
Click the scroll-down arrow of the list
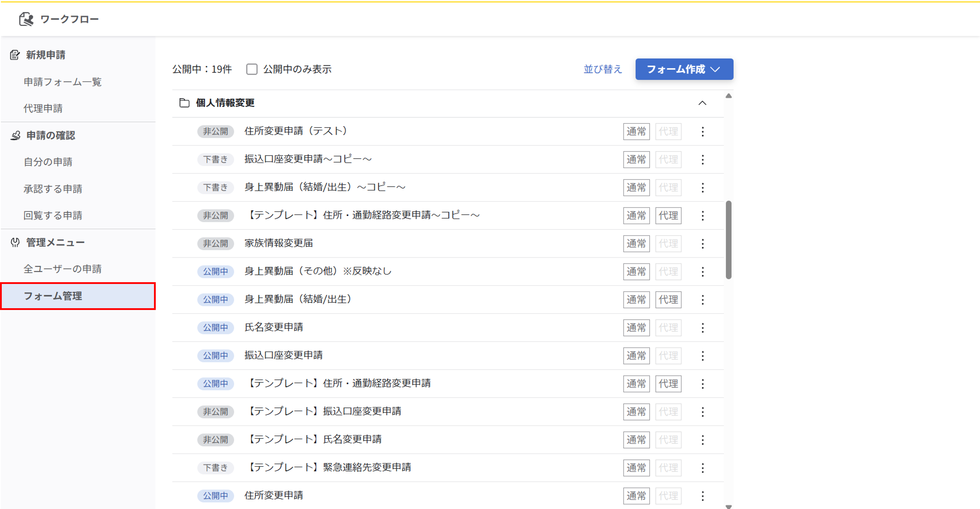tap(728, 506)
